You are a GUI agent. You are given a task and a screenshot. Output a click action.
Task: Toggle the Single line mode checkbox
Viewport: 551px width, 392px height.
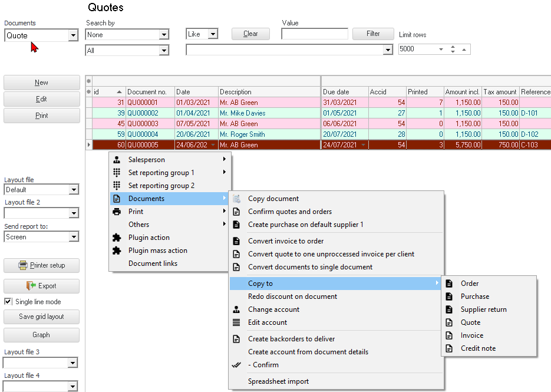8,302
